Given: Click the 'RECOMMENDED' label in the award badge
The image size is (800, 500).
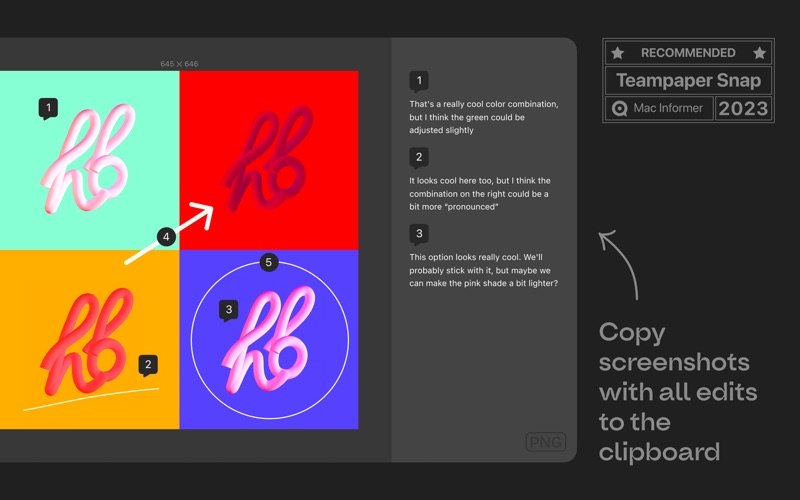Looking at the screenshot, I should (688, 53).
